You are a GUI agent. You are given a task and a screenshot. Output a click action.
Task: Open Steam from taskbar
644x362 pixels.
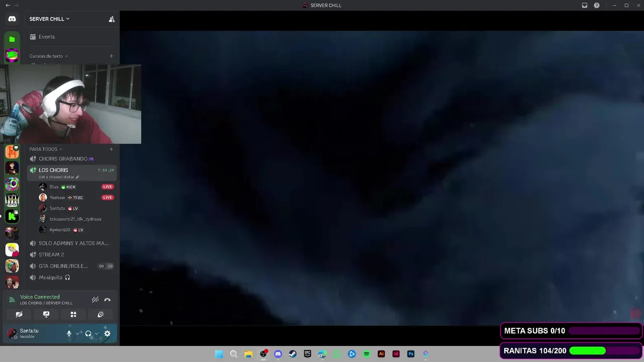point(293,354)
